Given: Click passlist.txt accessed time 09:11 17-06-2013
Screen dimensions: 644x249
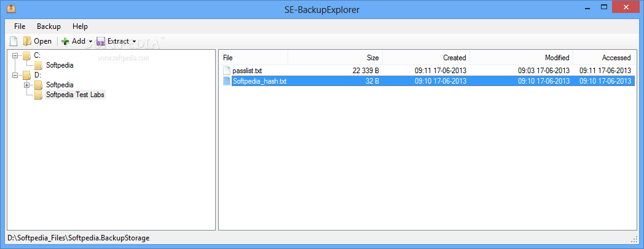Looking at the screenshot, I should [x=605, y=71].
